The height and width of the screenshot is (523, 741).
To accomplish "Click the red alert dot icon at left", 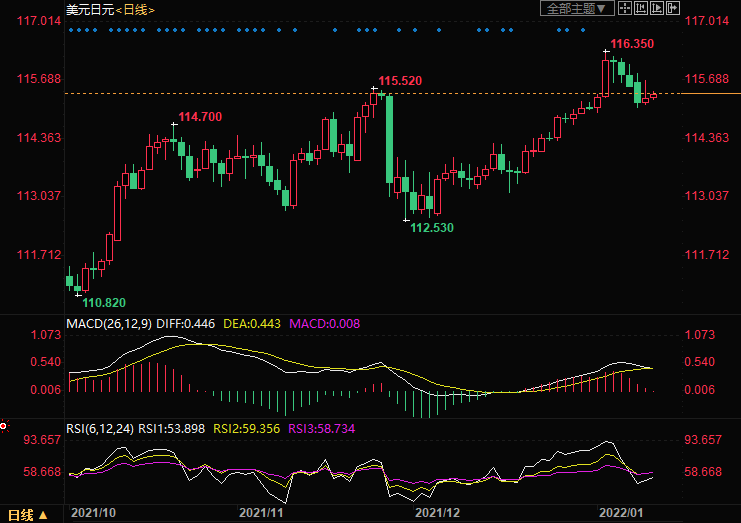I will click(x=3, y=427).
